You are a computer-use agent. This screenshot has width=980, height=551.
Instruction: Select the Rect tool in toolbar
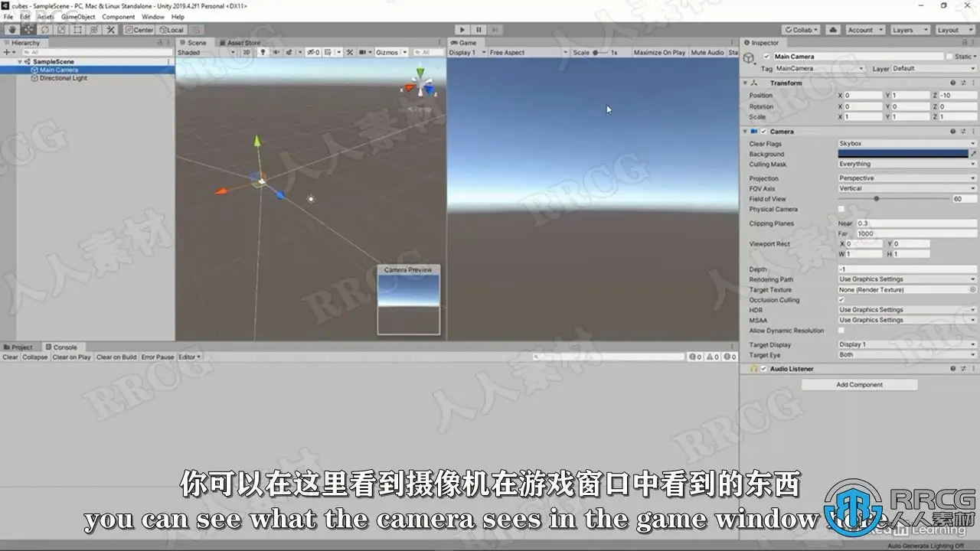[x=77, y=30]
